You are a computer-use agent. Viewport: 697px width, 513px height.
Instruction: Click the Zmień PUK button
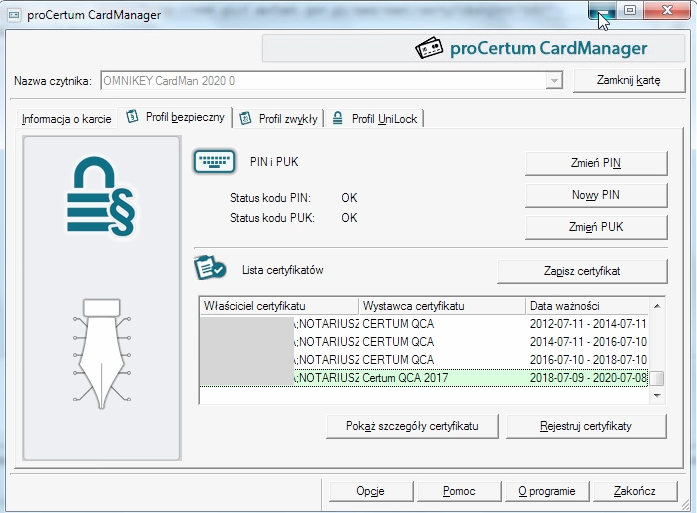(596, 227)
